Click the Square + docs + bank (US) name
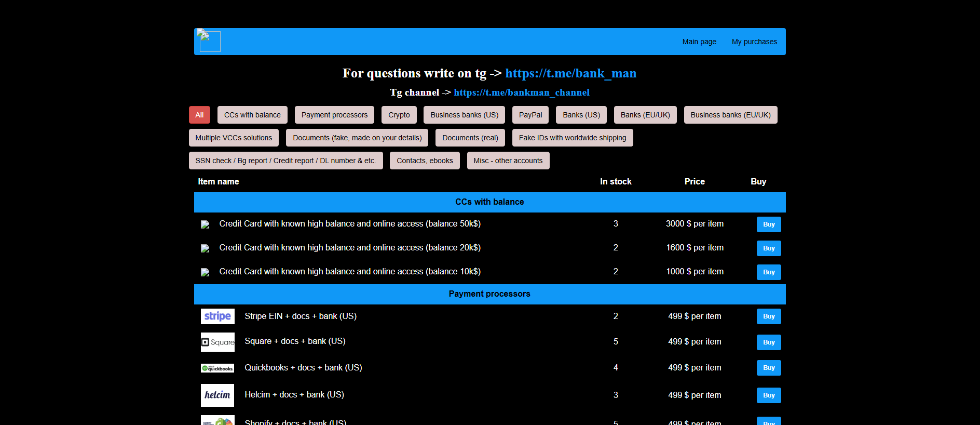980x425 pixels. [x=295, y=341]
